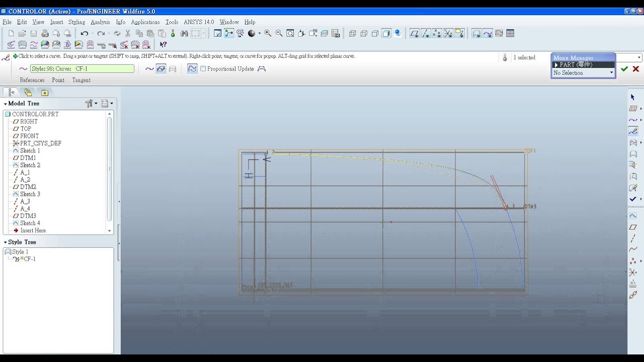
Task: Click the Print icon in toolbar
Action: (45, 33)
